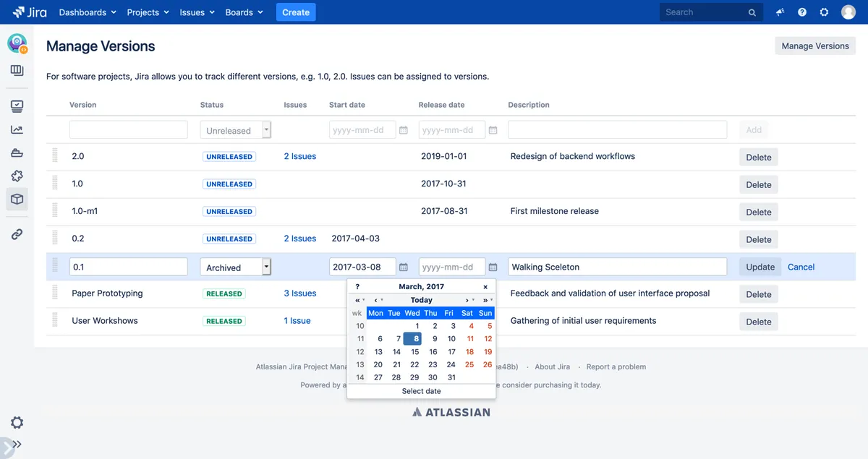Open the Issues menu
This screenshot has height=459, width=868.
[x=197, y=12]
